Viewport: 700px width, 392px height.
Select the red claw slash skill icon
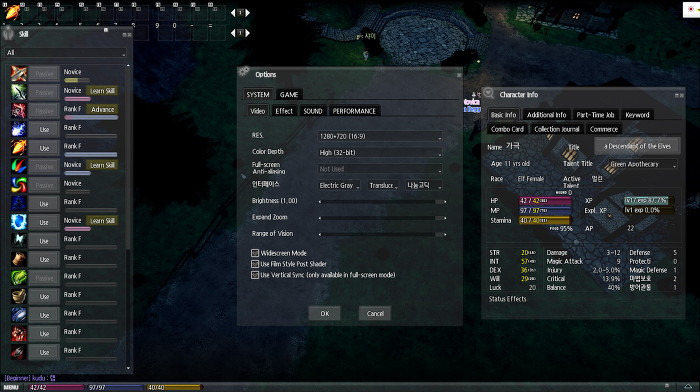[x=19, y=352]
